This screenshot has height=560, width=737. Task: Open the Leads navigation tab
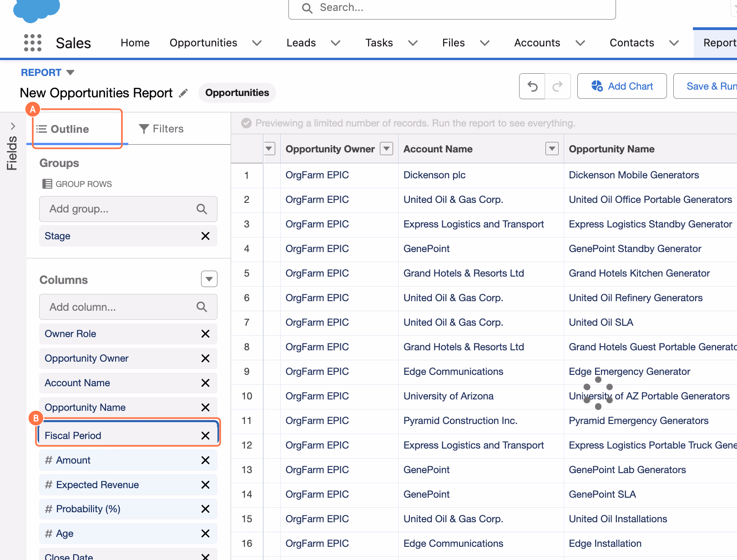click(x=301, y=43)
